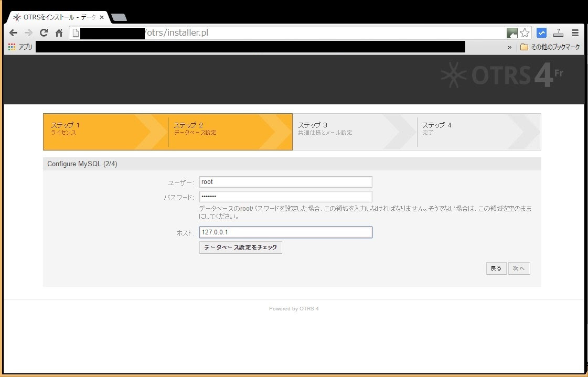Select the ホスト input field

pyautogui.click(x=285, y=232)
